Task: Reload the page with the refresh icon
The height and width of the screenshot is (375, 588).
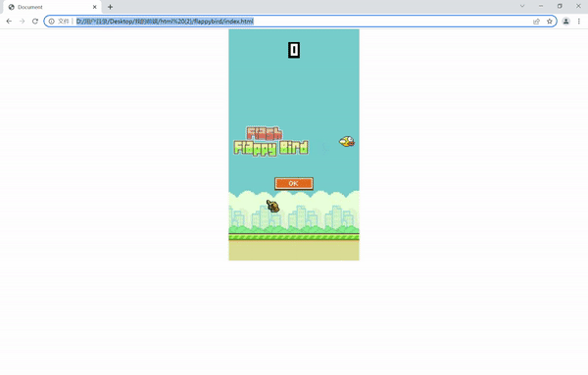Action: coord(35,22)
